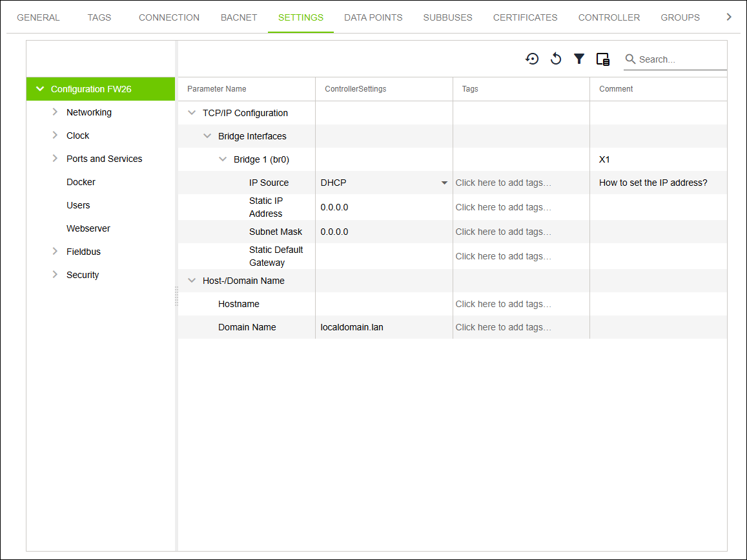The image size is (747, 560).
Task: Select the Fieldbus tree item label
Action: click(83, 252)
